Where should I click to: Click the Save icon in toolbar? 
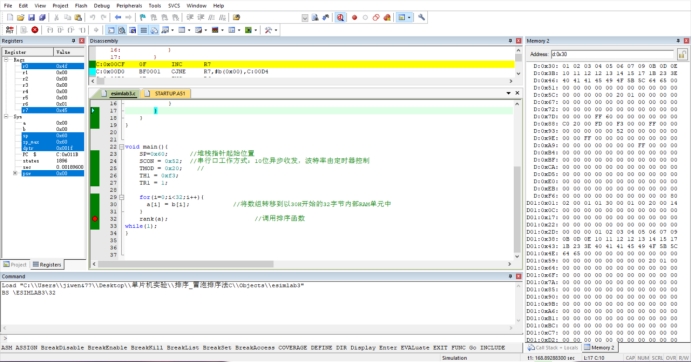pyautogui.click(x=31, y=17)
